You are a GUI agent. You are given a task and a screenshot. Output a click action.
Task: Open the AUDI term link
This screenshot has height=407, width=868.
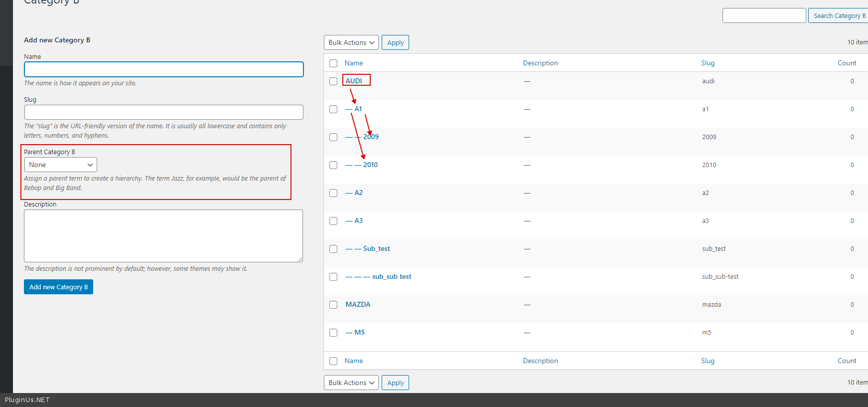click(354, 81)
